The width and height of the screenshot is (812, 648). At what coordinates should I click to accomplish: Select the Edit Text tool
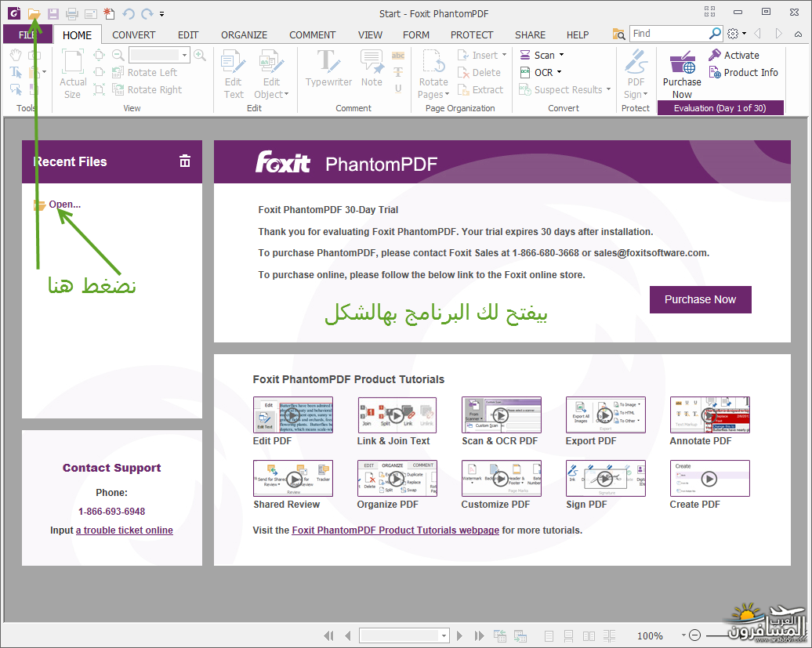pyautogui.click(x=234, y=74)
